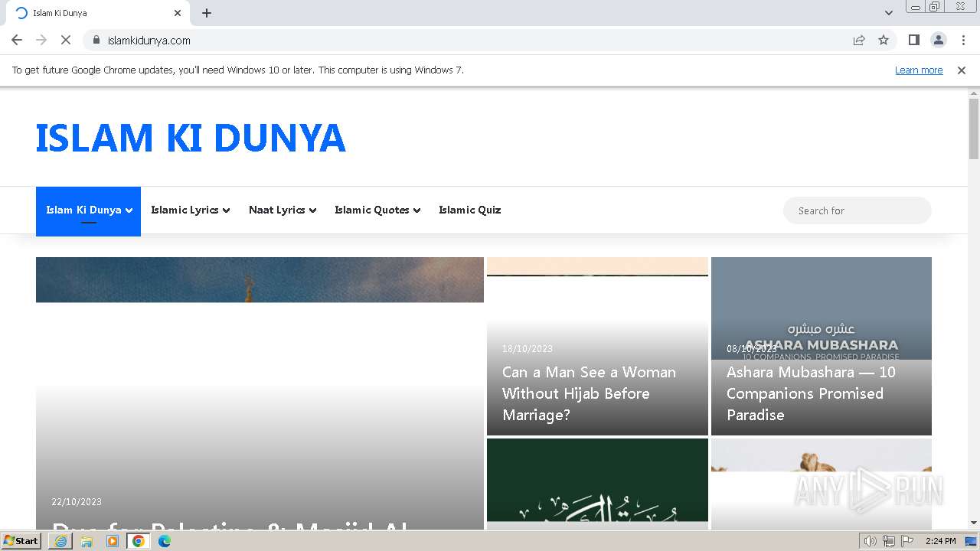Expand the Naat Lyrics menu
Screen dimensions: 980x551
tap(283, 210)
